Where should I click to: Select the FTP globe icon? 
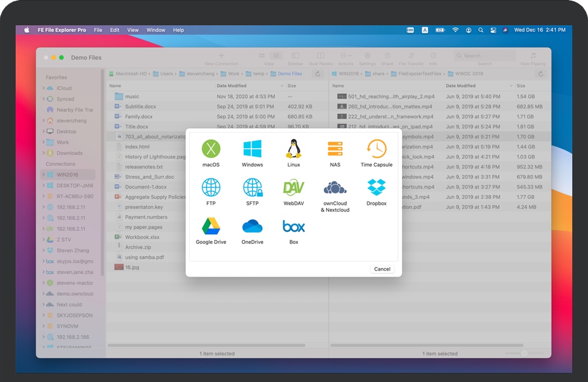[210, 187]
